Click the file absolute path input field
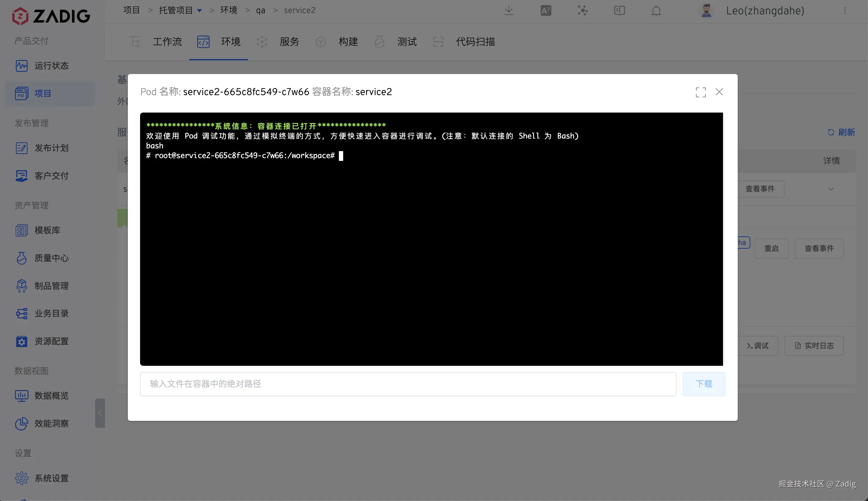Screen dimensions: 868x501 408,384
